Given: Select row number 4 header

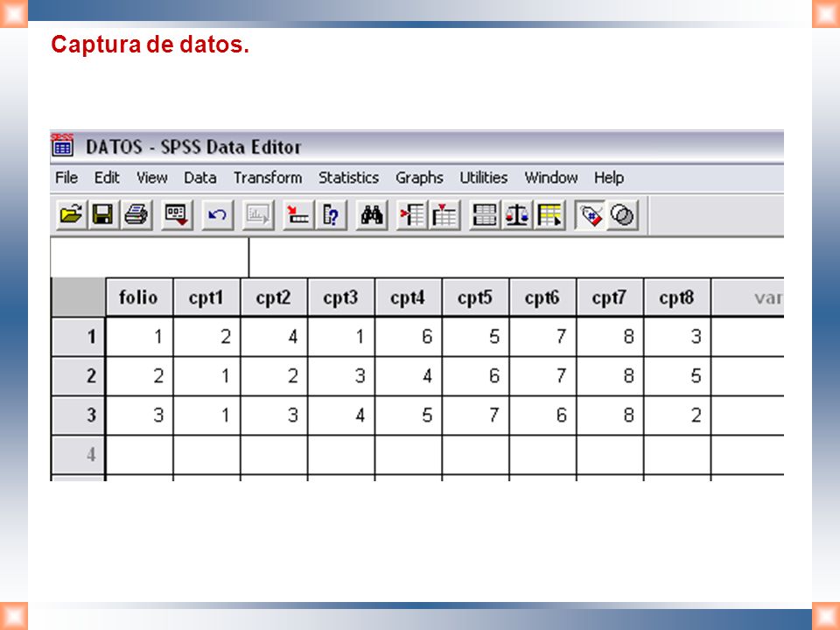Looking at the screenshot, I should pyautogui.click(x=78, y=454).
